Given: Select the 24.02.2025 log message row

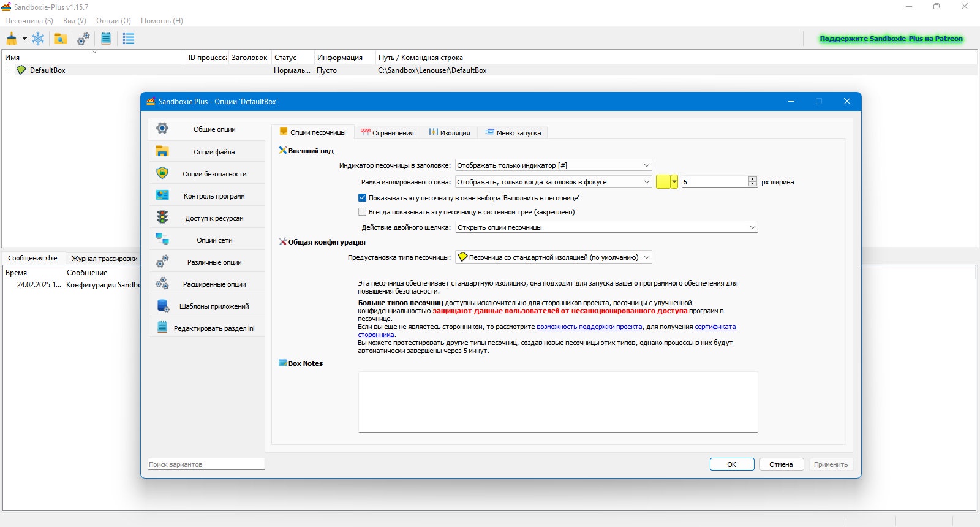Looking at the screenshot, I should click(72, 285).
